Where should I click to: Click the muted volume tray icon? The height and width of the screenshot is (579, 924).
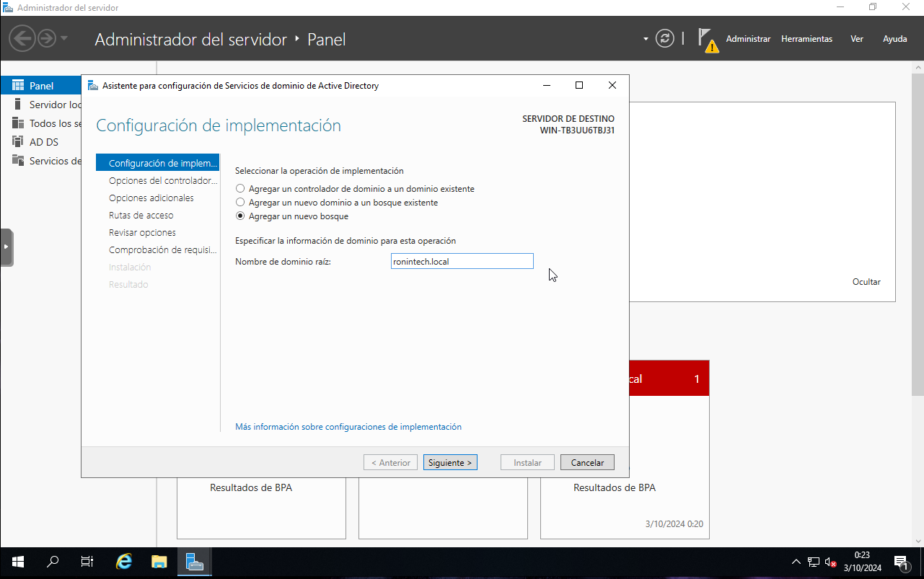830,562
